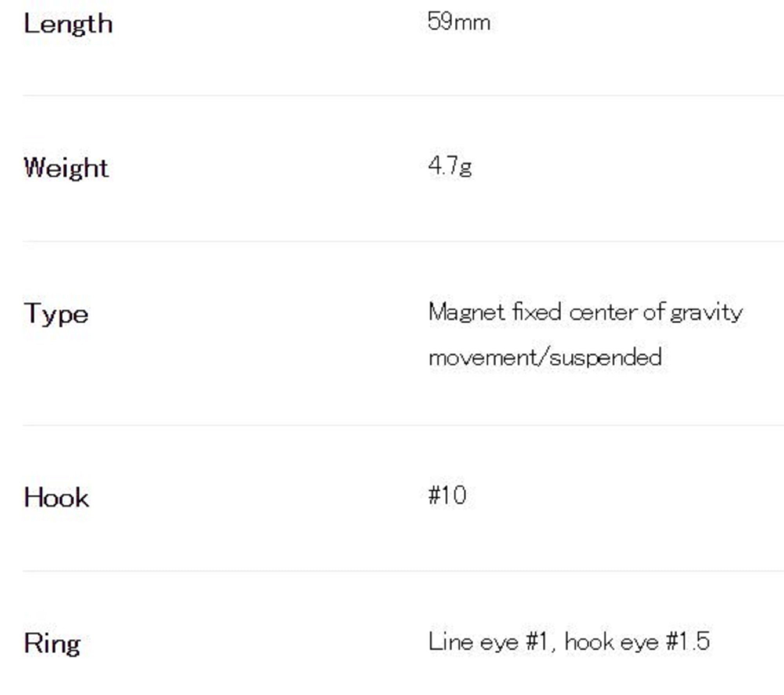Click the word suspended after the slash
The height and width of the screenshot is (695, 784).
coord(606,358)
